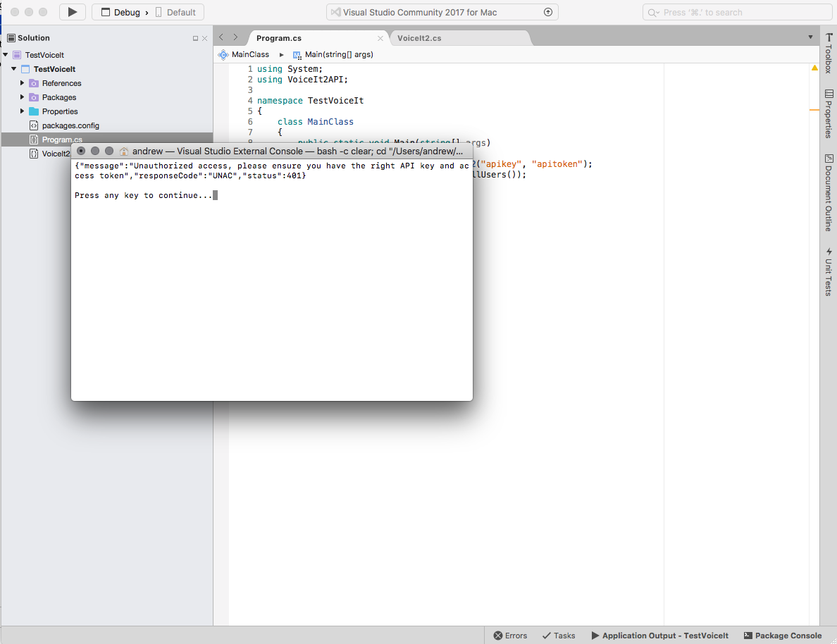Toggle auto-hide on the Solution pad
The image size is (837, 644).
(x=195, y=39)
